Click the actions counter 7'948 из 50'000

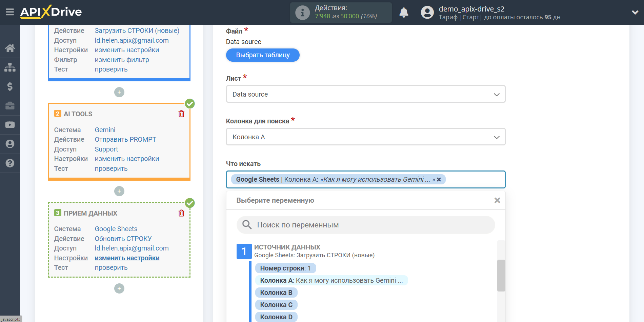point(346,16)
